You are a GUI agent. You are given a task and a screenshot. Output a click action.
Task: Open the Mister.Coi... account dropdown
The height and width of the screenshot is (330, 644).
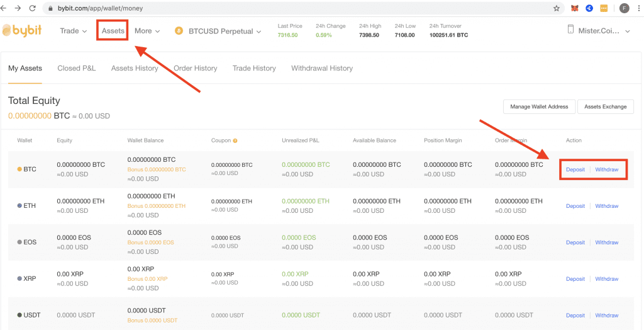pyautogui.click(x=604, y=30)
